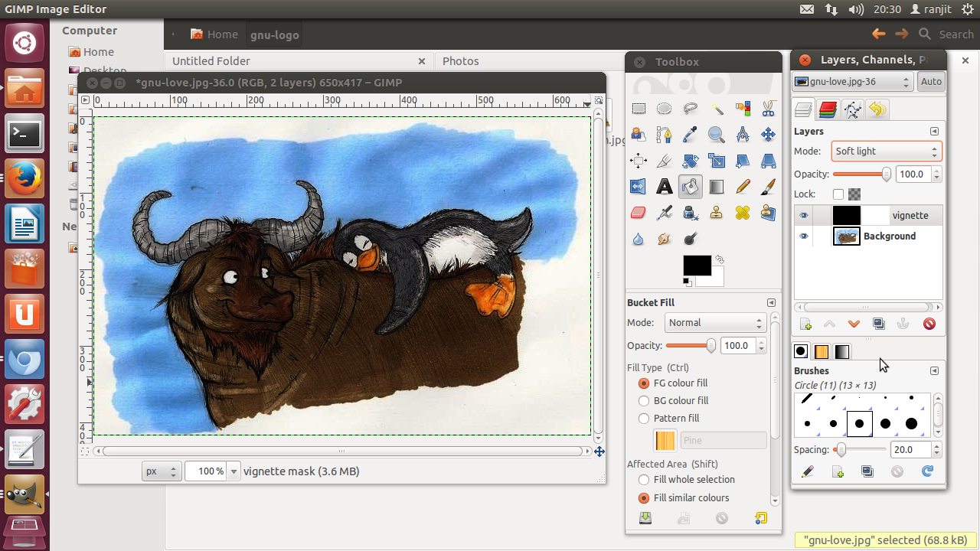Open the zoom percentage dropdown in image window
Screen dimensions: 980x551
tap(234, 471)
